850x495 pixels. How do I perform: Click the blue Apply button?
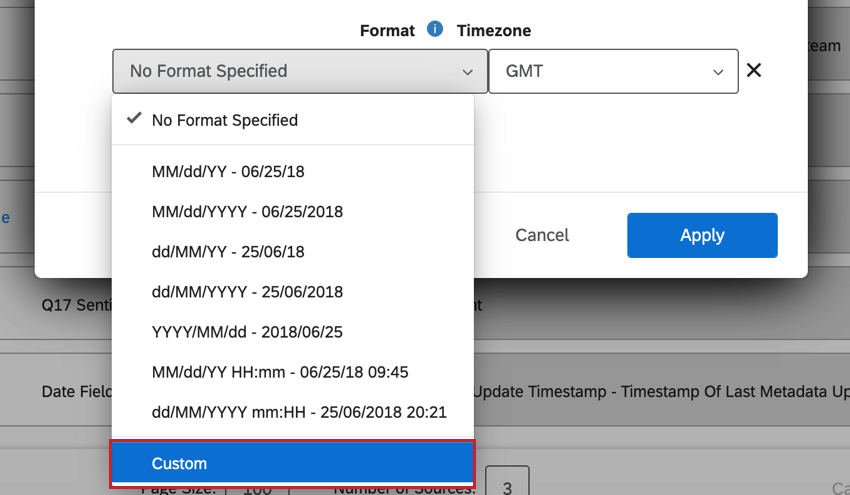(x=702, y=236)
